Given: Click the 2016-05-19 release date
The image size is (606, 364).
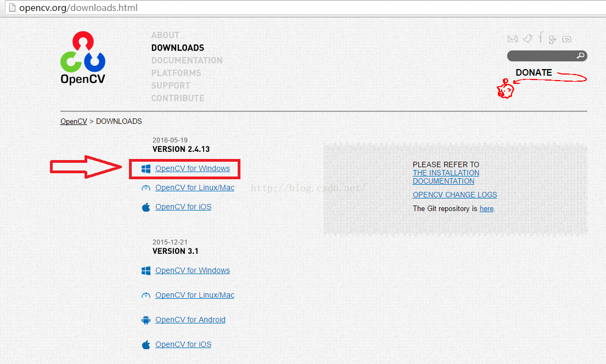Looking at the screenshot, I should point(170,140).
